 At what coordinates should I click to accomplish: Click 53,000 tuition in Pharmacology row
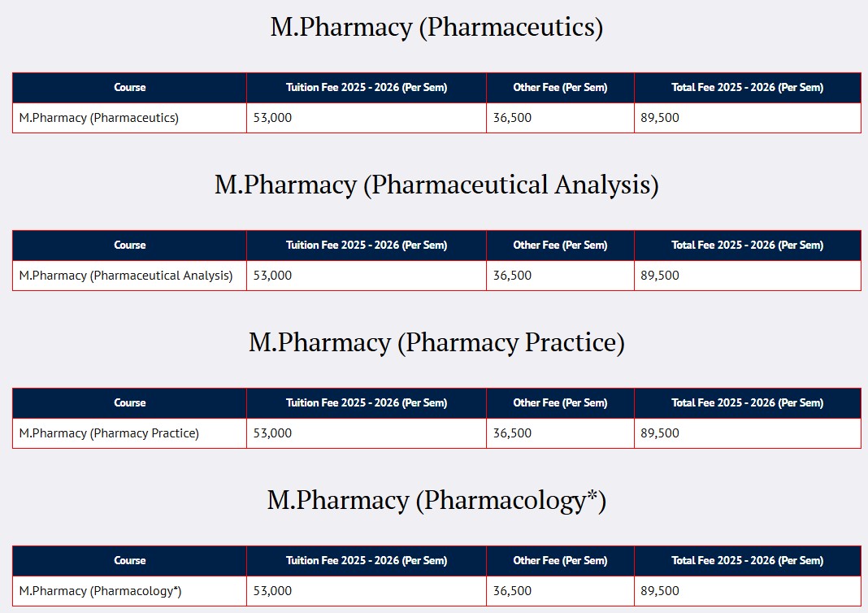[272, 591]
